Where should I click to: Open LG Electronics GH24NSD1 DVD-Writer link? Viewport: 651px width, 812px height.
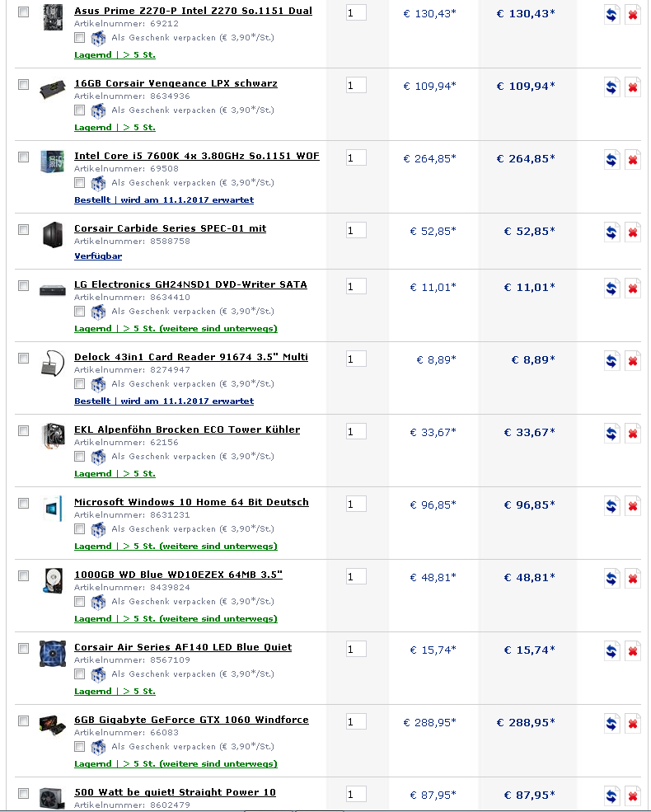190,284
